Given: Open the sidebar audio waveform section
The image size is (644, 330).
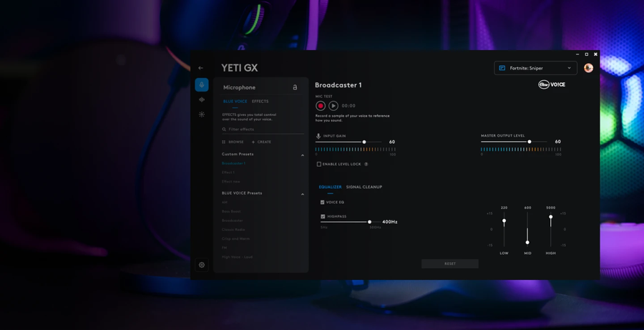Looking at the screenshot, I should (x=202, y=100).
